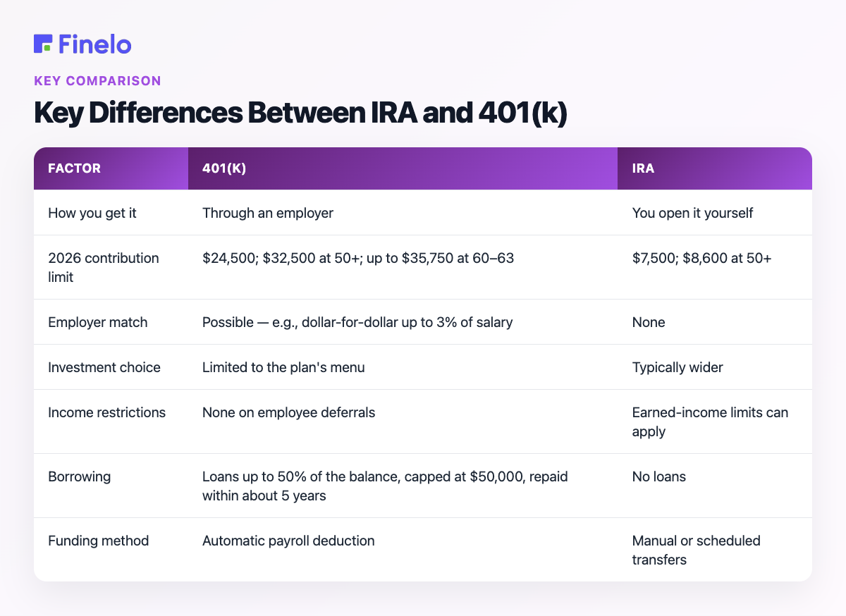The height and width of the screenshot is (616, 846).
Task: Click the 'None on employee deferrals' cell
Action: [x=403, y=421]
